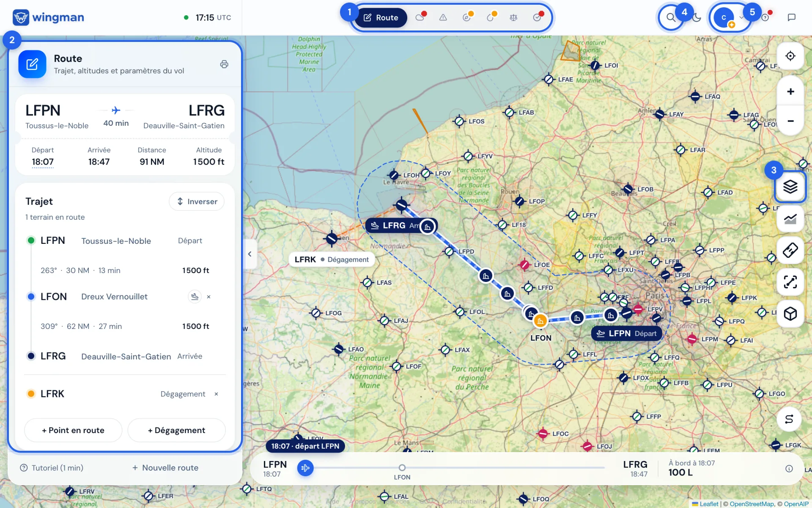812x508 pixels.
Task: Open the chat feedback bubble icon
Action: [x=792, y=17]
